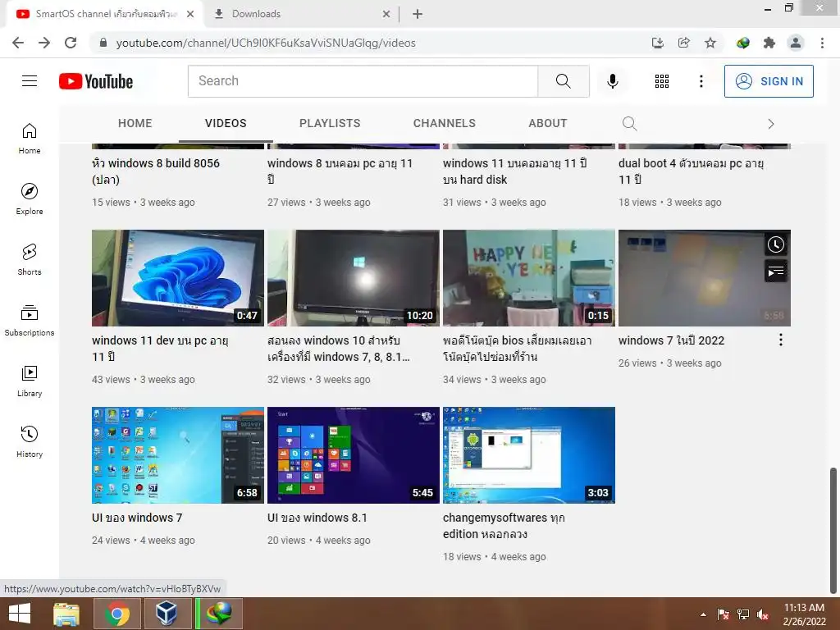Viewport: 840px width, 630px height.
Task: Open 'windows 8 บนคอม pc อายุ 11 ปี' title
Action: point(340,171)
